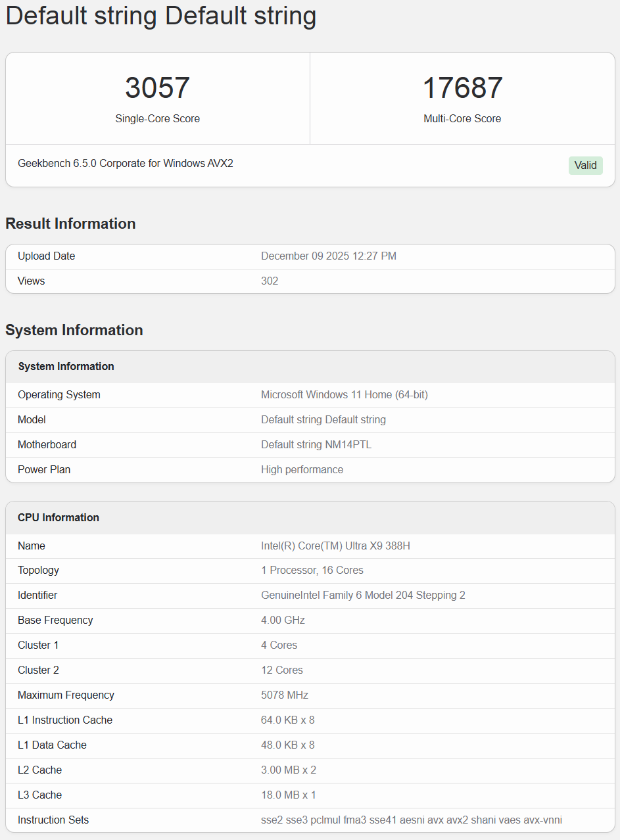Click the CPU Information table header

coord(59,518)
